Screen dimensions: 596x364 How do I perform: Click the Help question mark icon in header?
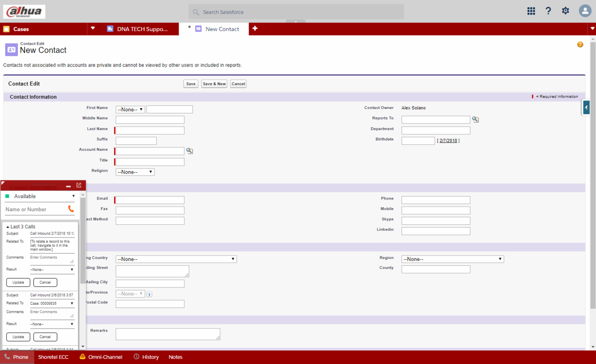click(548, 11)
